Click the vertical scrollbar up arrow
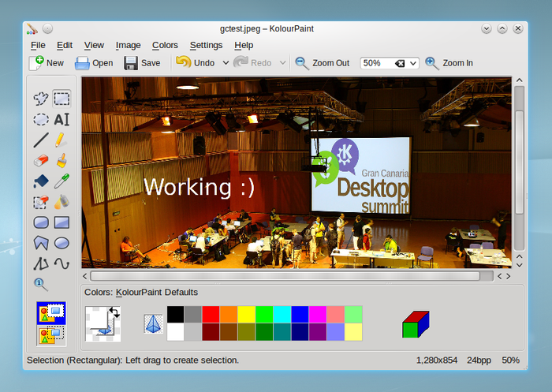 pos(519,80)
